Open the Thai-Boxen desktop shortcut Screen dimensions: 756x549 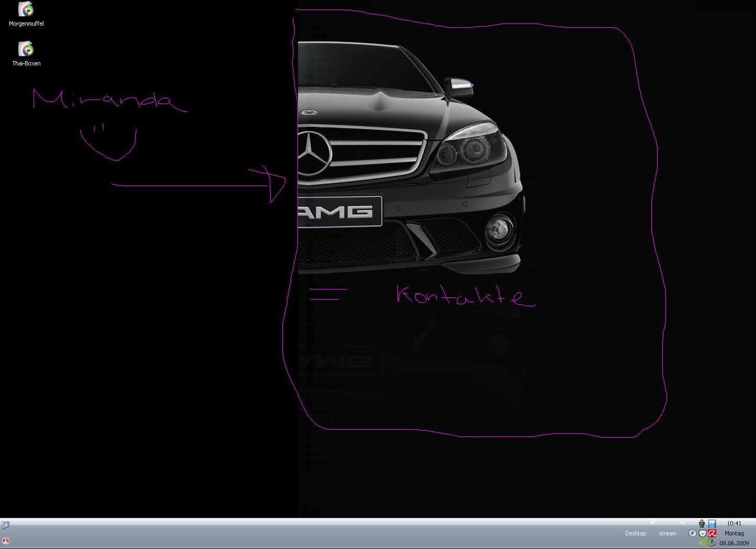point(26,54)
